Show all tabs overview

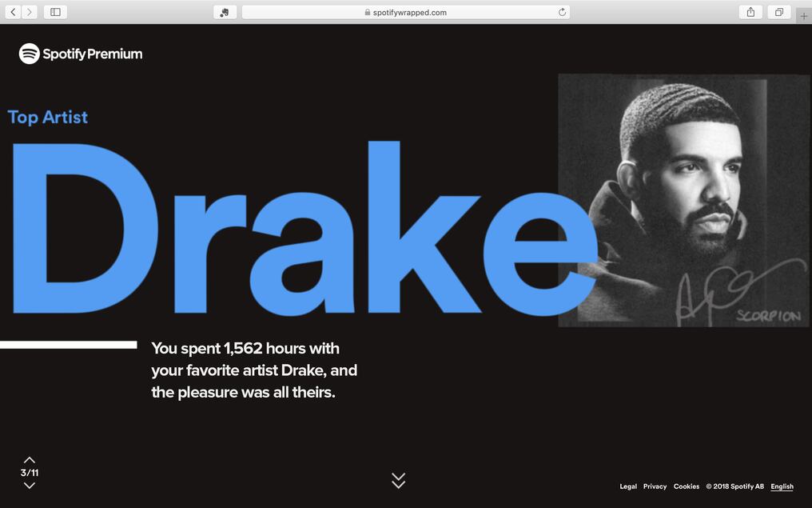(779, 12)
